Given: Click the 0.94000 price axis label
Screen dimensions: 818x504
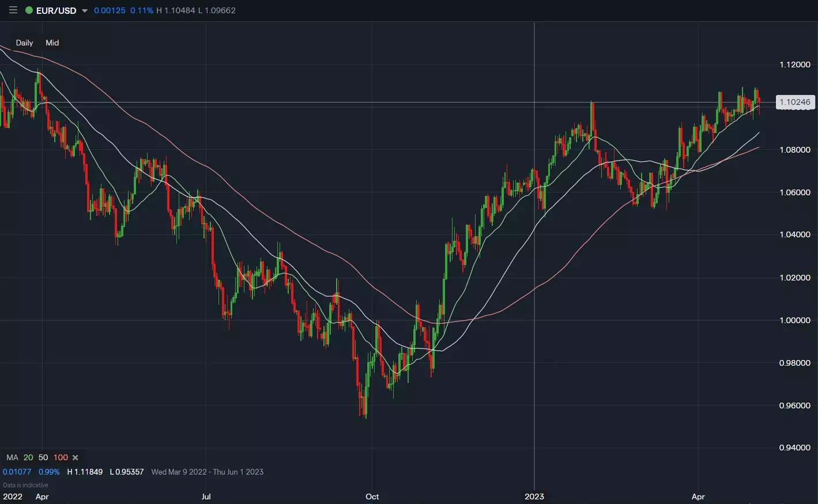Looking at the screenshot, I should (795, 448).
